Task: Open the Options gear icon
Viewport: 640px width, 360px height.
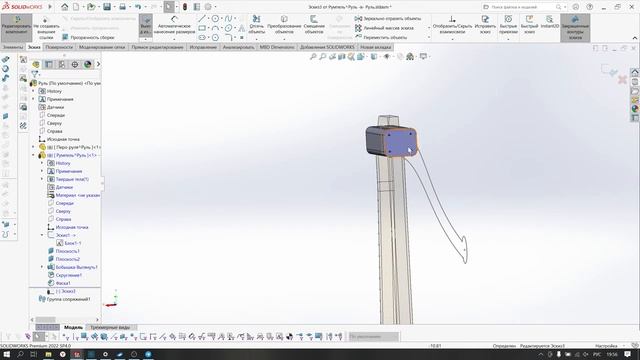Action: coord(208,7)
